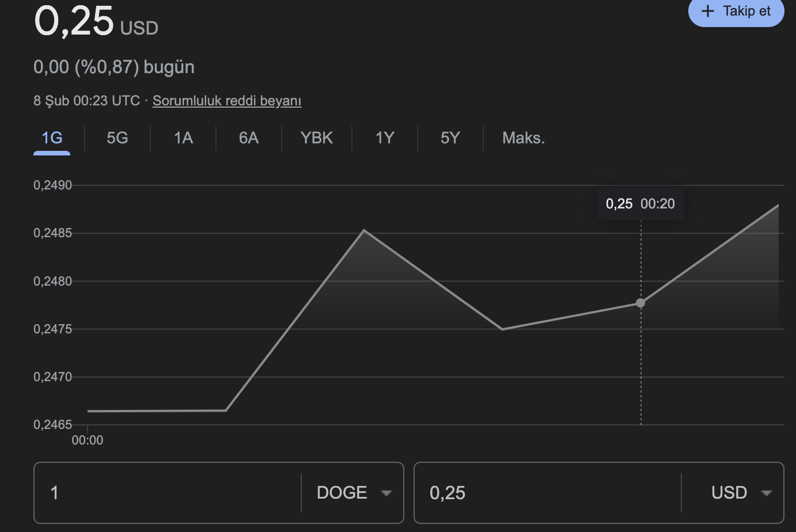Image resolution: width=796 pixels, height=532 pixels.
Task: Click the Takip et follow button
Action: coord(736,12)
